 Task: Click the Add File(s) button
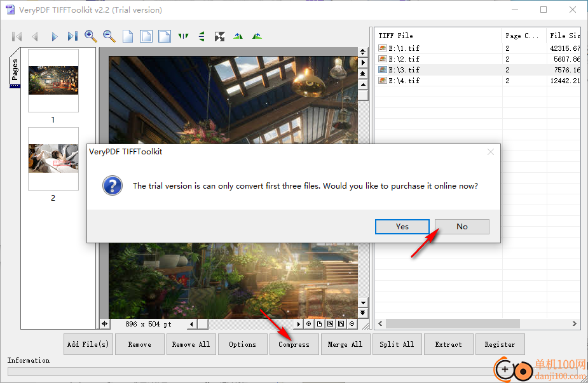[88, 344]
